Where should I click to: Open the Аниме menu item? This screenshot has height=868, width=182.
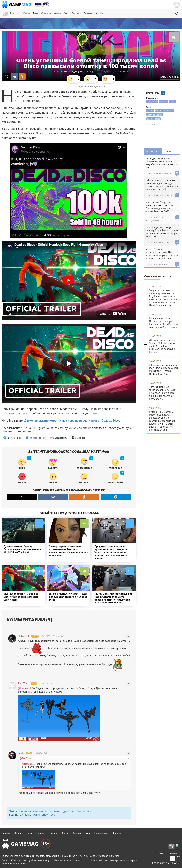[x=57, y=13]
